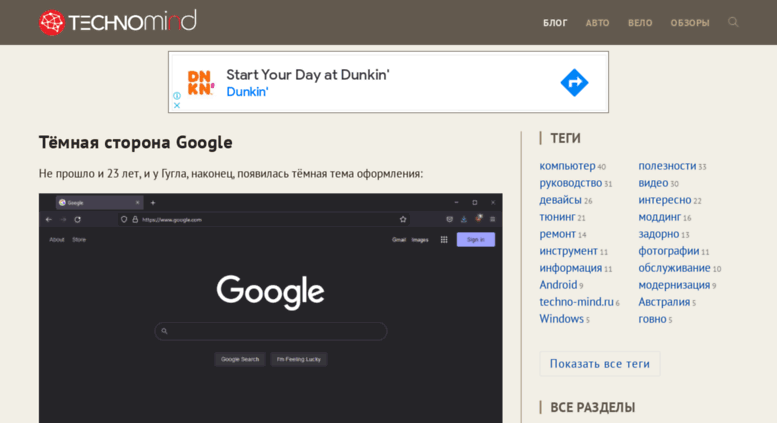Click the ТЕГИ section heading
This screenshot has width=777, height=423.
(x=565, y=138)
